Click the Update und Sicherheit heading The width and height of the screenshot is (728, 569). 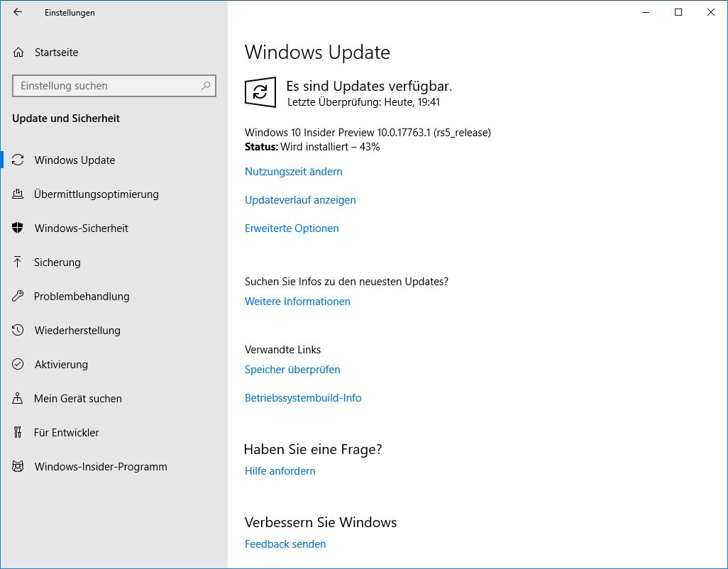(x=66, y=118)
